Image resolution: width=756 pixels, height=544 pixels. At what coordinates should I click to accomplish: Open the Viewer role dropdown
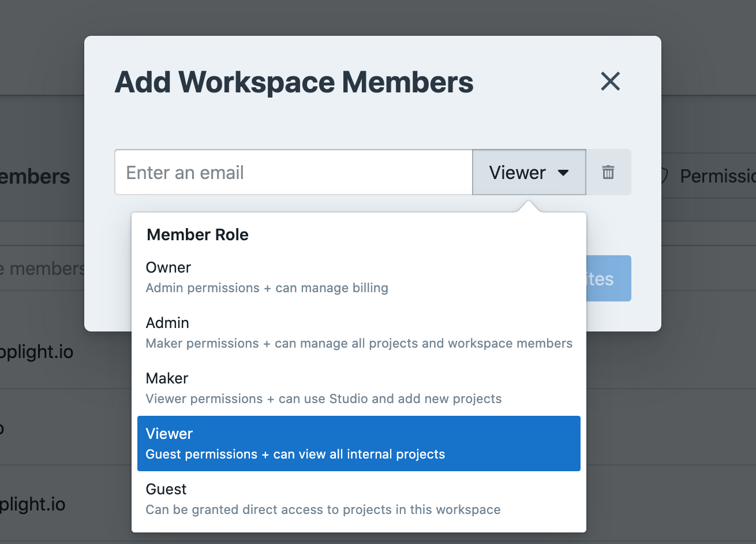[529, 172]
